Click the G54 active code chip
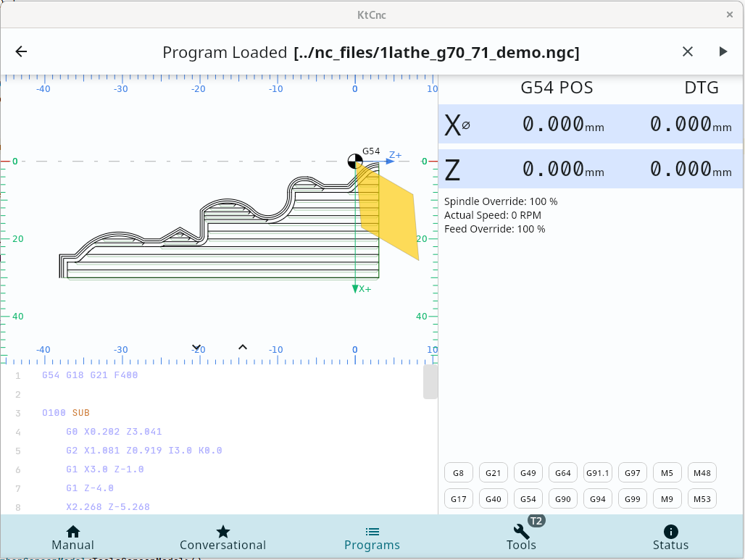The width and height of the screenshot is (745, 560). click(x=528, y=499)
